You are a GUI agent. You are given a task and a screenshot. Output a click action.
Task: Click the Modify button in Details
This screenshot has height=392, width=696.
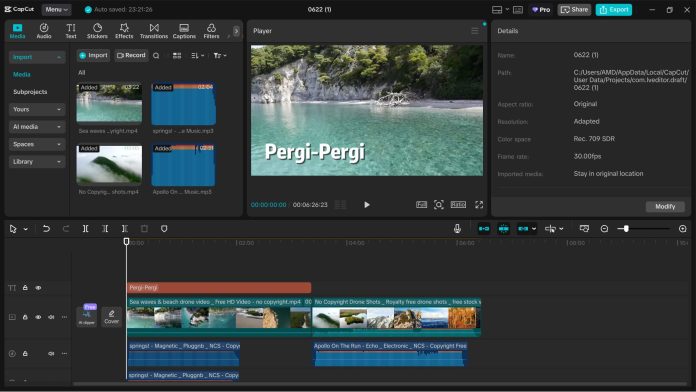click(x=665, y=206)
